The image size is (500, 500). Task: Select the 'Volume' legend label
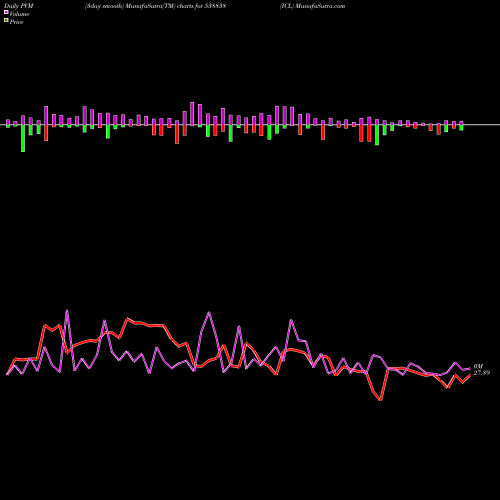coord(19,14)
